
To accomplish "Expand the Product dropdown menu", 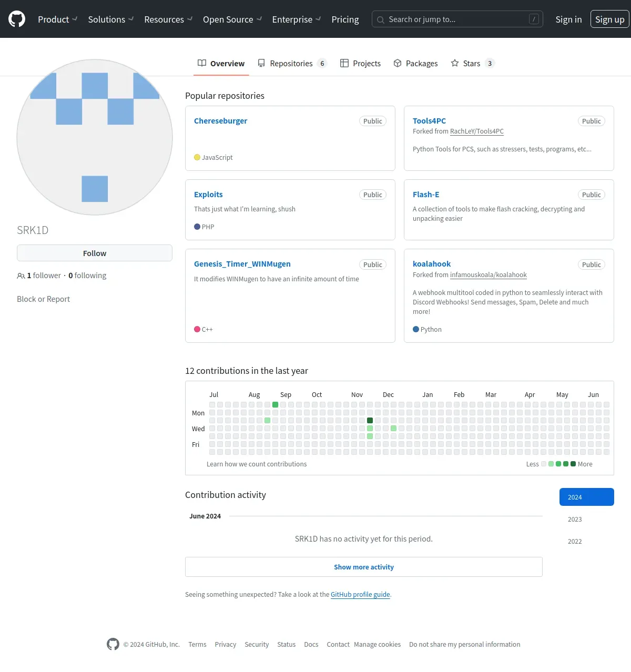I will [x=57, y=19].
